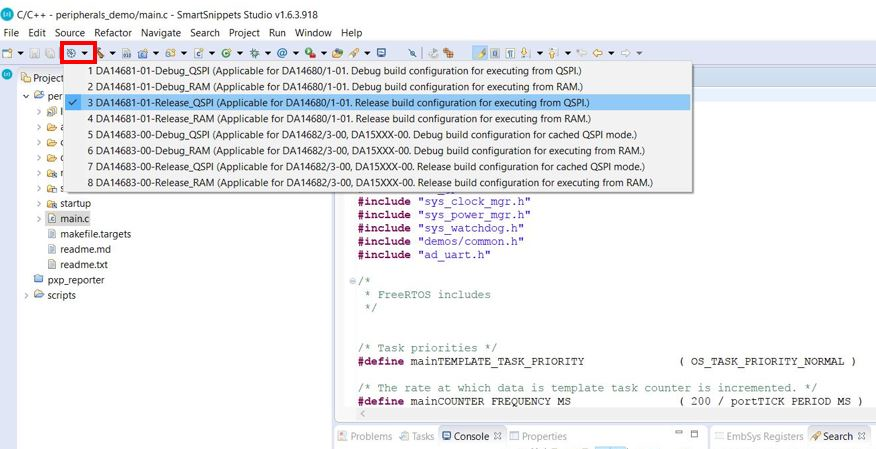Open the Refactor menu
Image resolution: width=876 pixels, height=449 pixels.
coord(113,33)
